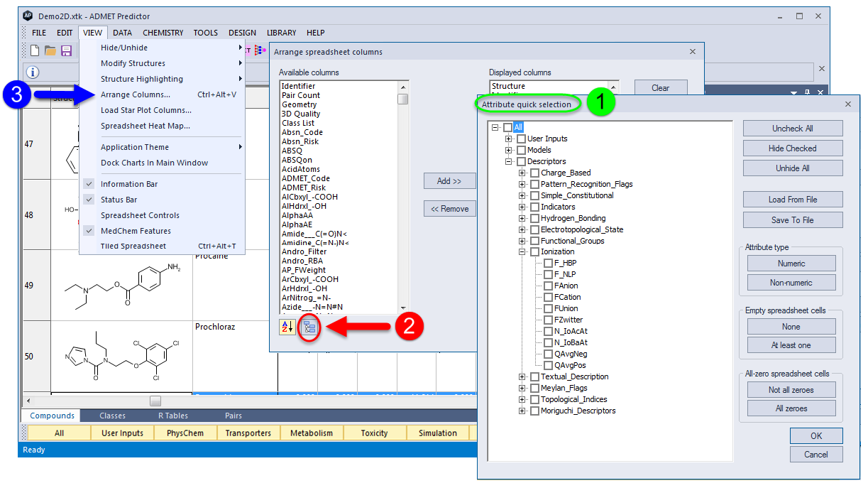868x488 pixels.
Task: Click the << Remove button
Action: coord(449,209)
